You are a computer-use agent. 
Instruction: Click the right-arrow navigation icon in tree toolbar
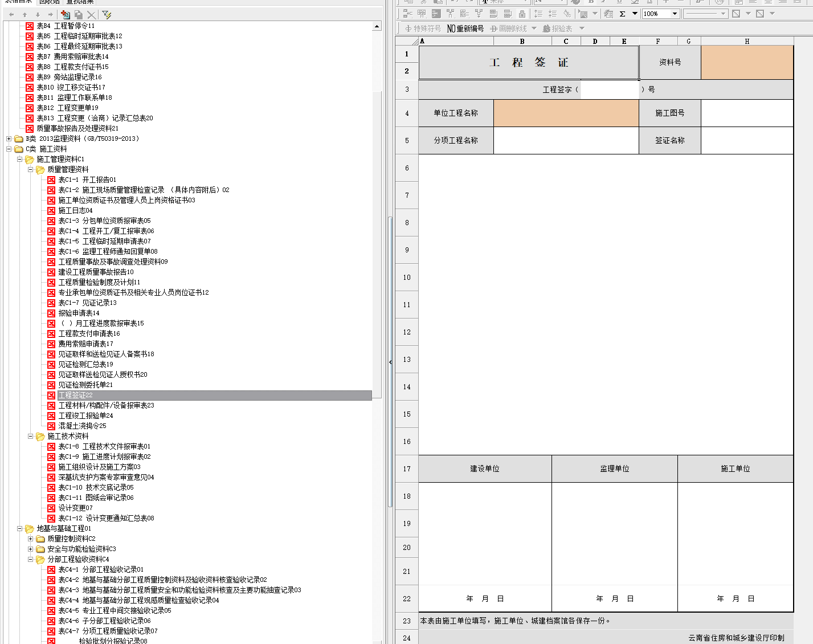(x=51, y=15)
